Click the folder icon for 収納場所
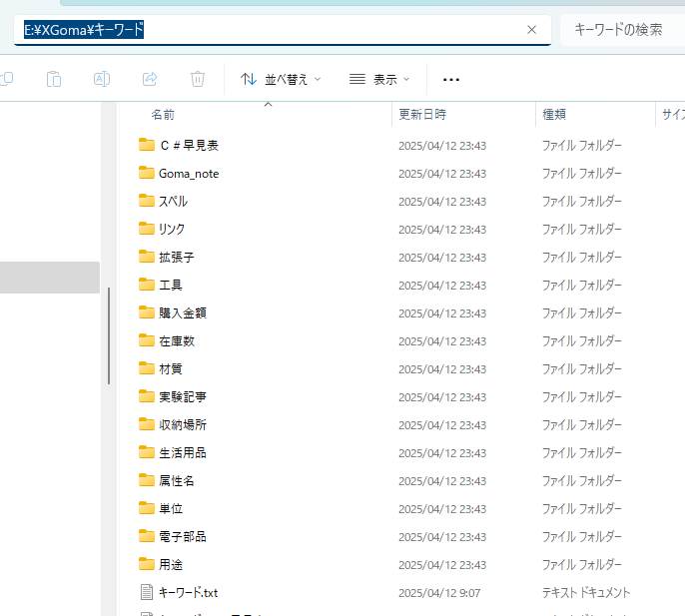 (x=147, y=424)
